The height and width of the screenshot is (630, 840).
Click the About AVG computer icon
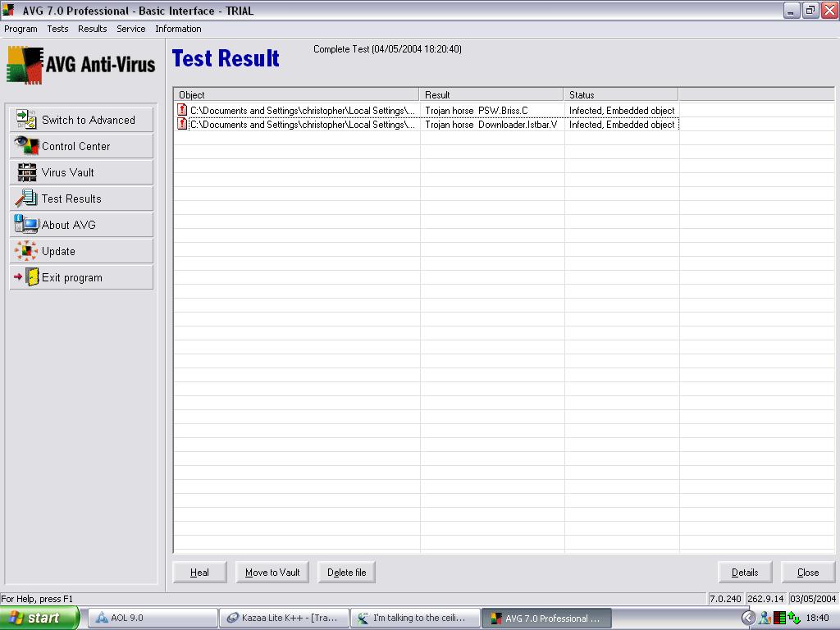(25, 224)
